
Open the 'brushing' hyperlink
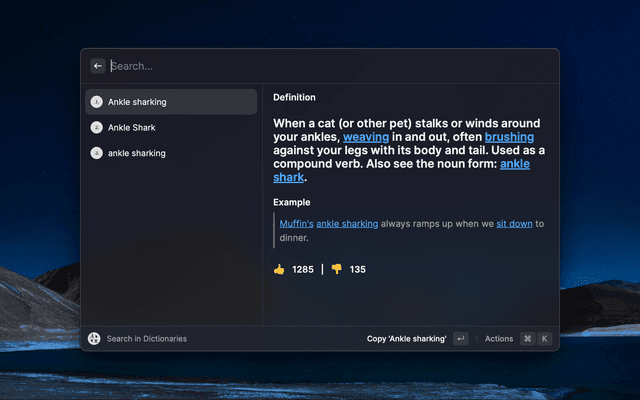509,136
